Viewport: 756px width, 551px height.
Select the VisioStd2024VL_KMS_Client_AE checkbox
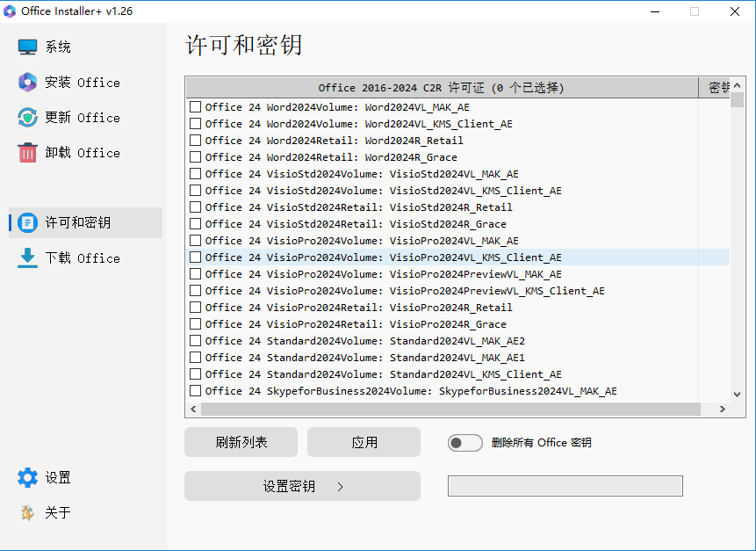[x=195, y=191]
